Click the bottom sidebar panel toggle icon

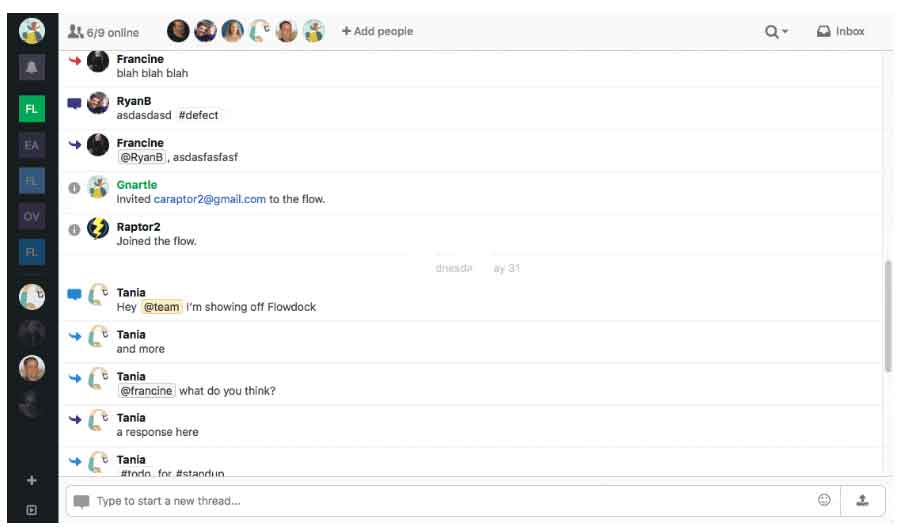tap(32, 510)
